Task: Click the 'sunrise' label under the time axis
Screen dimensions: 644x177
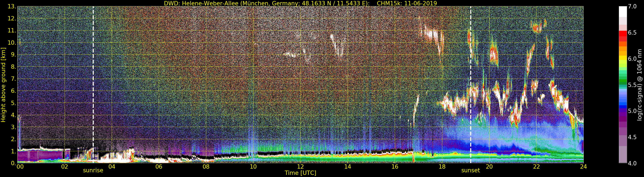Action: tap(93, 170)
